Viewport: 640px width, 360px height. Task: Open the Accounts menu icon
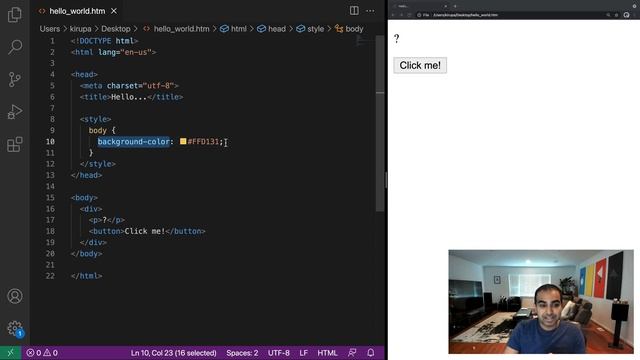click(15, 296)
